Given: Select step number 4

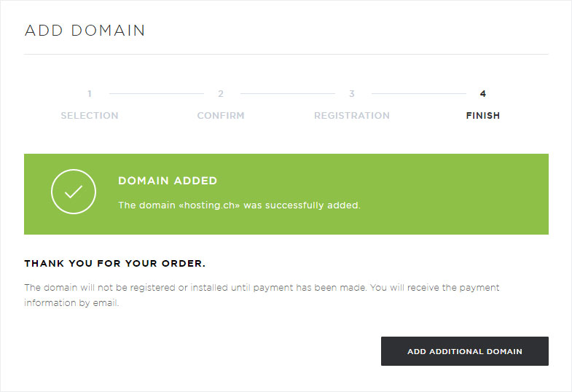Looking at the screenshot, I should (x=482, y=94).
